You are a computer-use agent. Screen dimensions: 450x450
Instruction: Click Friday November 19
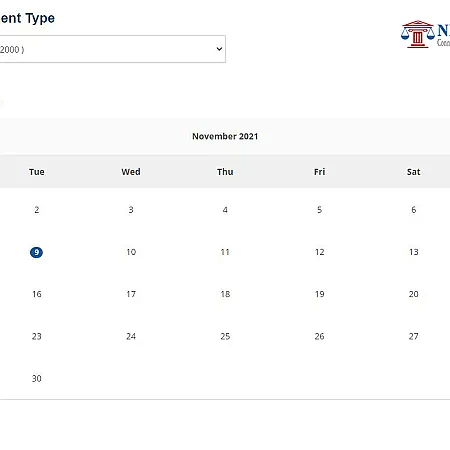pyautogui.click(x=319, y=294)
